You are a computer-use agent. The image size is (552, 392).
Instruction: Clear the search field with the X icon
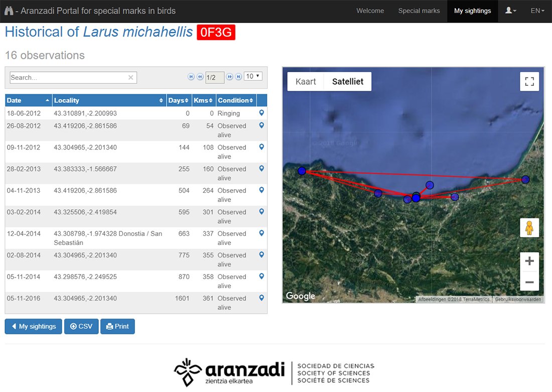click(x=130, y=77)
